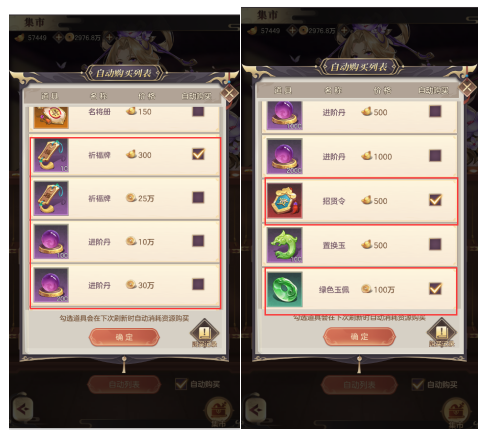This screenshot has height=439, width=483.
Task: Tap the red 招贤令 token icon
Action: click(x=285, y=201)
